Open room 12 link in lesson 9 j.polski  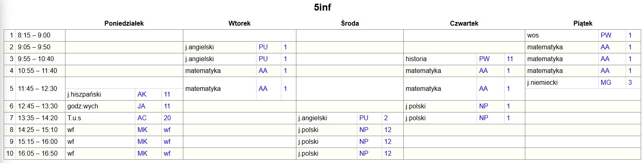click(387, 142)
